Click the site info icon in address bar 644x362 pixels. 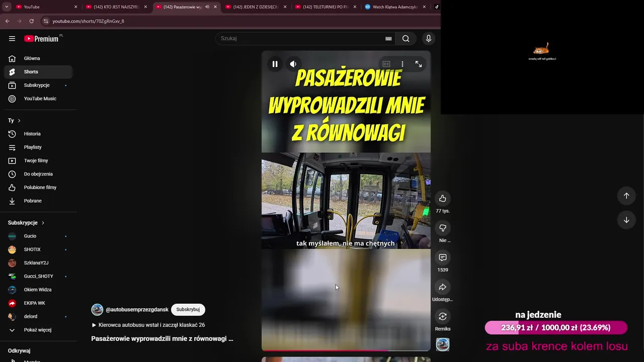point(46,21)
